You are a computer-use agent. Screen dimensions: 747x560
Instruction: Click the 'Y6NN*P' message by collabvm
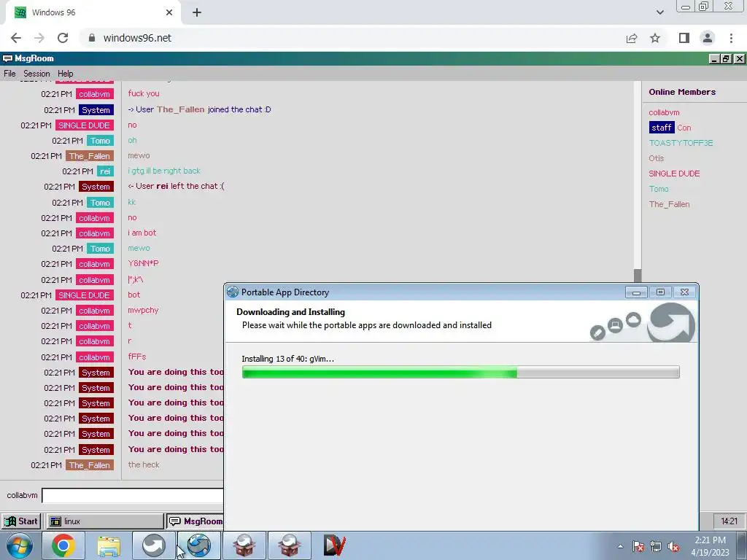143,263
